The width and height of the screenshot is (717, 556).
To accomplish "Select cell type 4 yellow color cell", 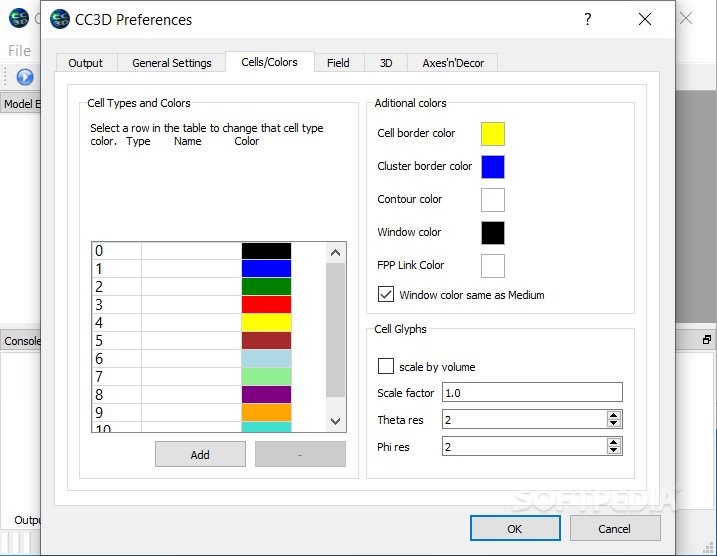I will (x=266, y=322).
